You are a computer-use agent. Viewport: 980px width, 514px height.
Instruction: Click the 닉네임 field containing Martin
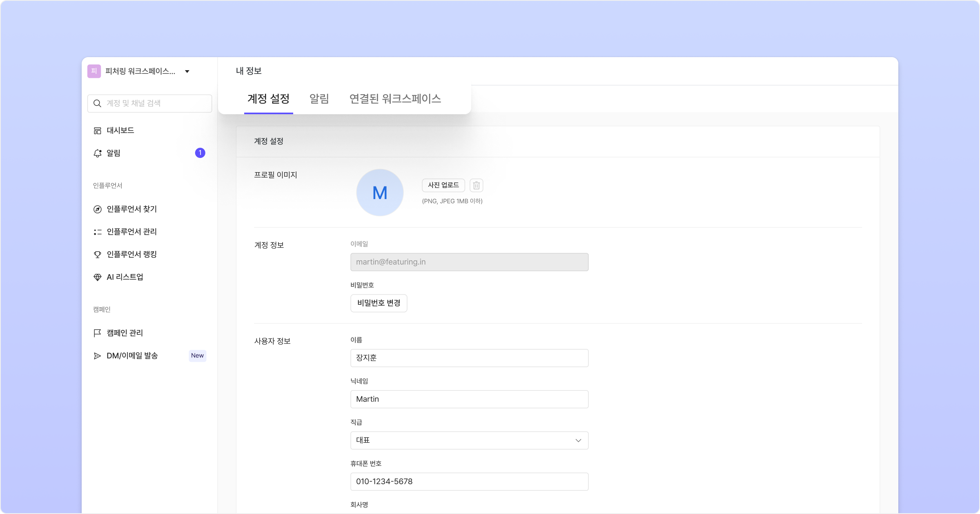pos(469,399)
